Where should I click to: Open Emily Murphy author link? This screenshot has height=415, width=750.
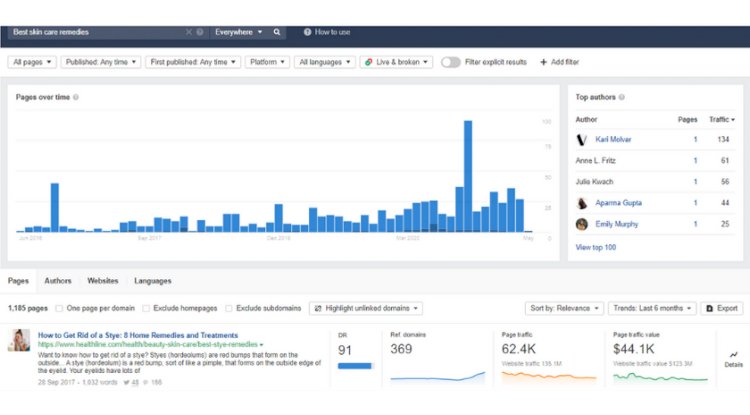click(x=617, y=224)
